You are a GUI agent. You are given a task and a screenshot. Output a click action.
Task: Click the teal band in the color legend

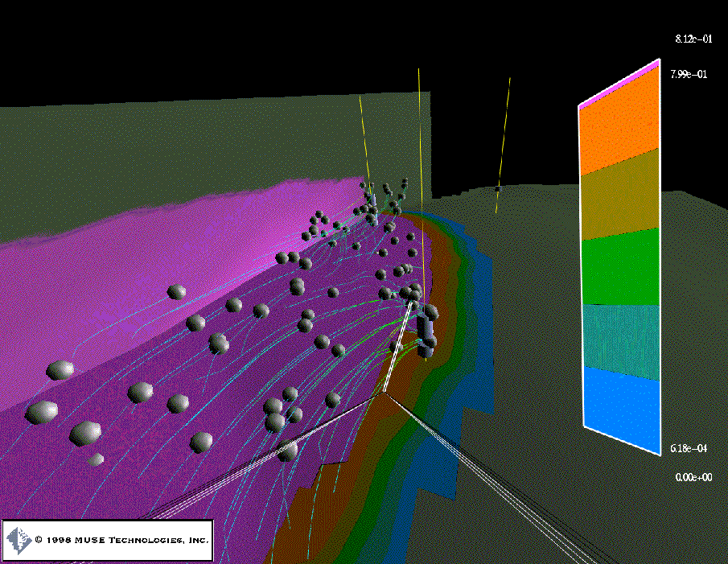(x=621, y=342)
